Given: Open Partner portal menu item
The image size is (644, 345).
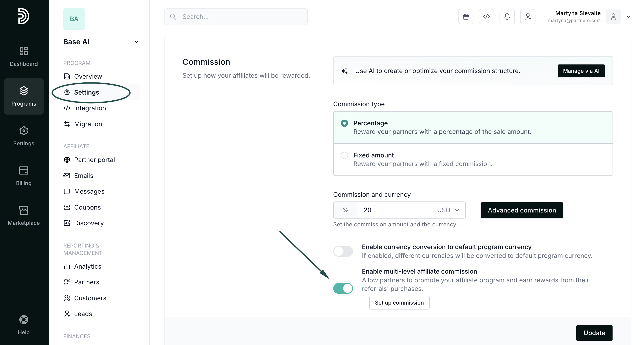Looking at the screenshot, I should tap(94, 160).
